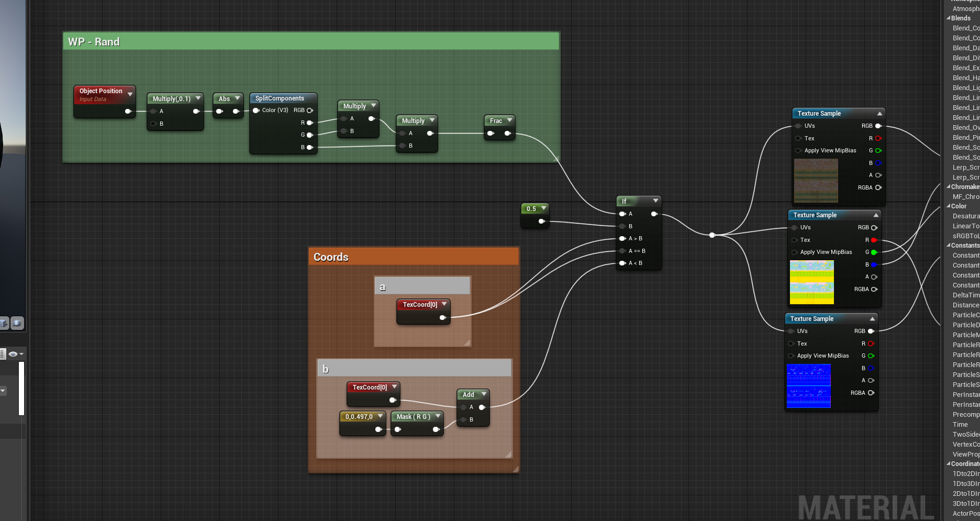Select Time in the palette list
The width and height of the screenshot is (980, 521).
(960, 424)
